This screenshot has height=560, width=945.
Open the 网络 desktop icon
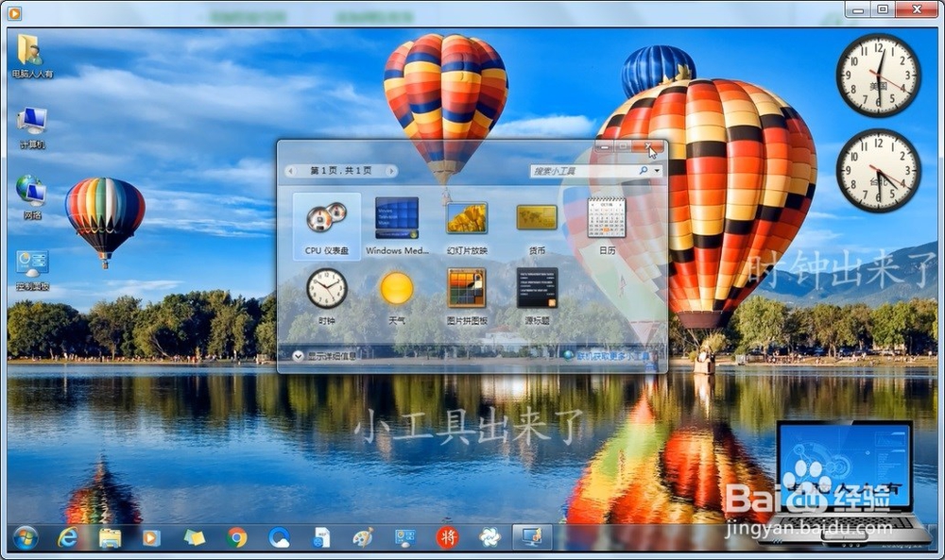click(x=32, y=197)
